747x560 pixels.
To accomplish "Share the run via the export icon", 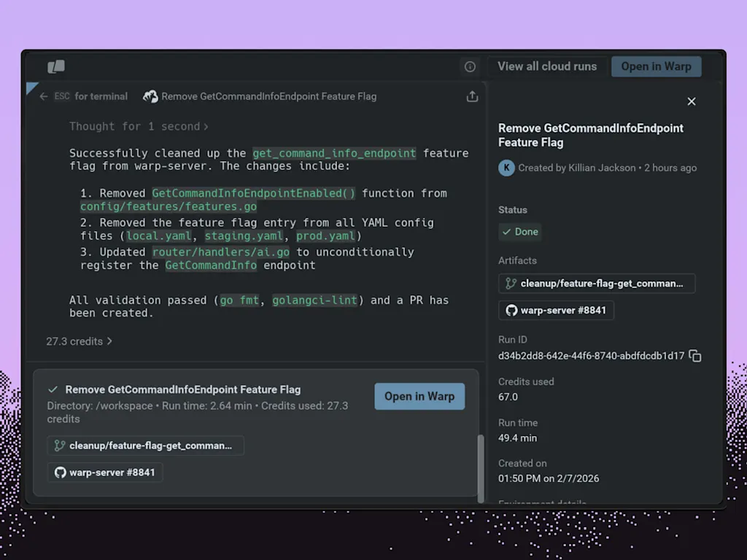I will (x=472, y=96).
